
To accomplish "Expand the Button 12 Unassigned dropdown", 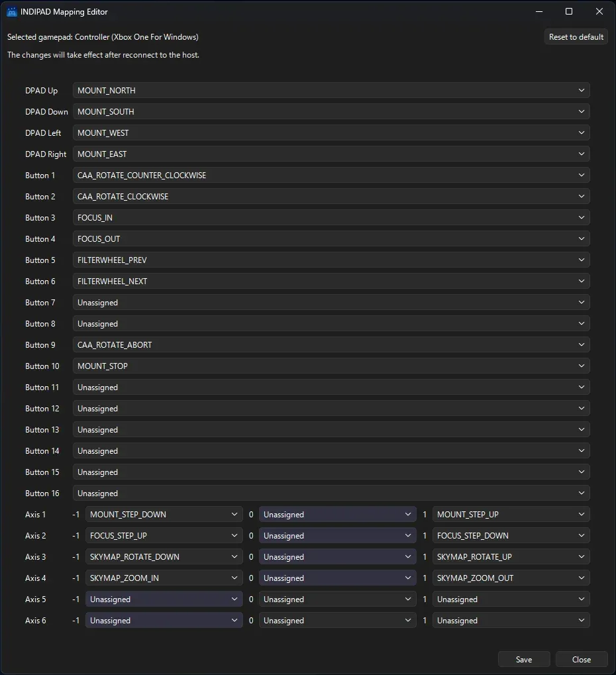I will click(x=331, y=409).
